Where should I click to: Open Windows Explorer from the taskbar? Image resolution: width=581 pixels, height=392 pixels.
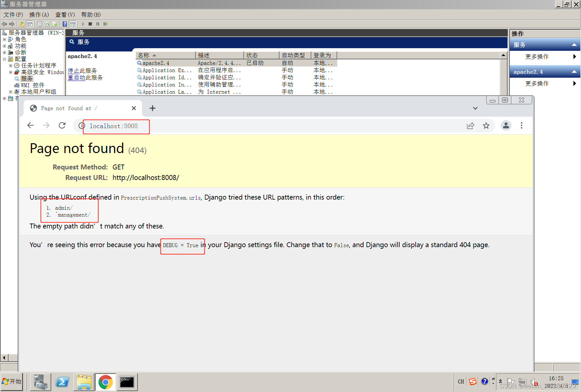(x=84, y=382)
